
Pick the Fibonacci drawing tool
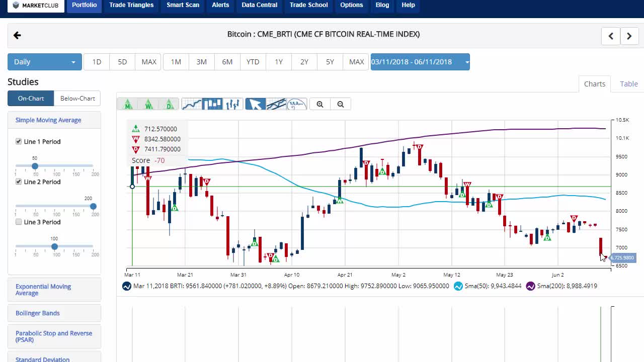(x=297, y=104)
